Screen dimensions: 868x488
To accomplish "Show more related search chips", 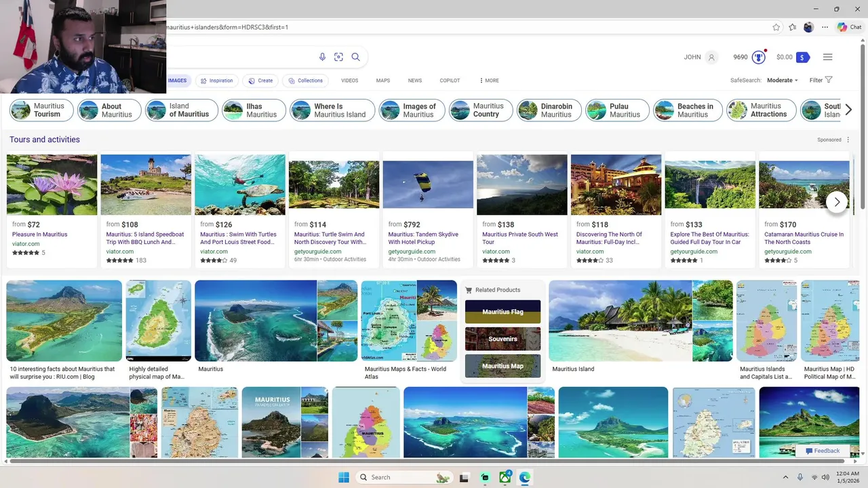I will [x=848, y=110].
